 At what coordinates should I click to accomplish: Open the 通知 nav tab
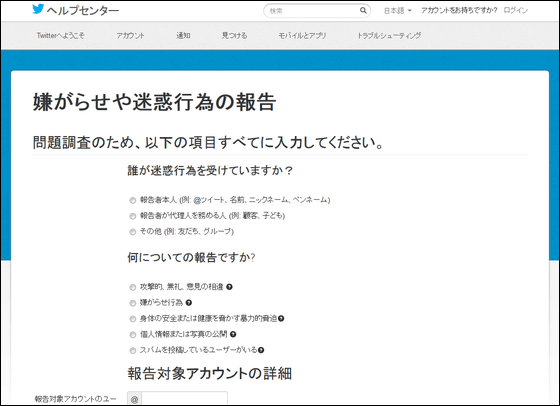[183, 35]
